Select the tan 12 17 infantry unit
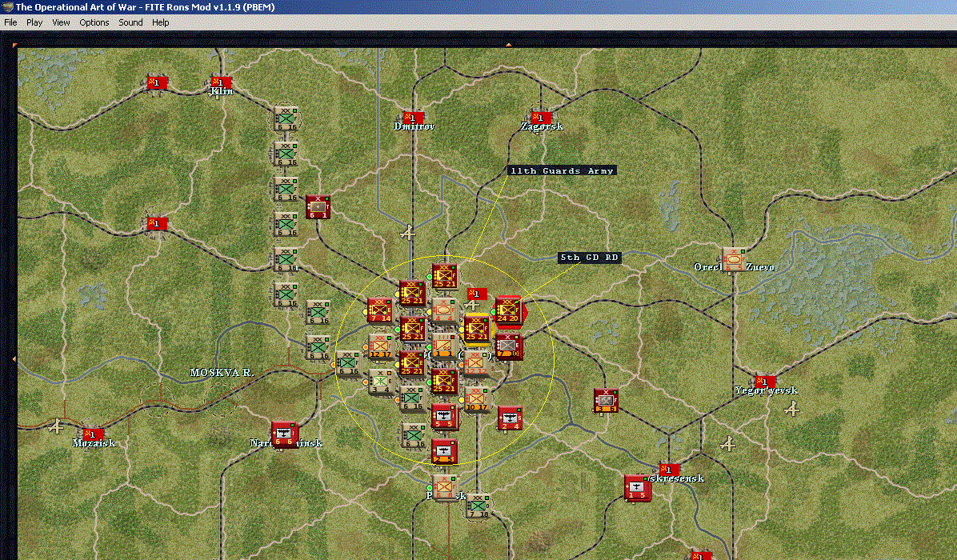 pyautogui.click(x=379, y=346)
